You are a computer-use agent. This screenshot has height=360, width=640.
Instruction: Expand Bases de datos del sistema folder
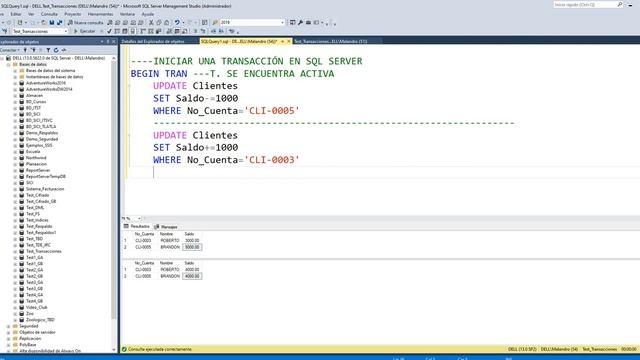click(15, 71)
